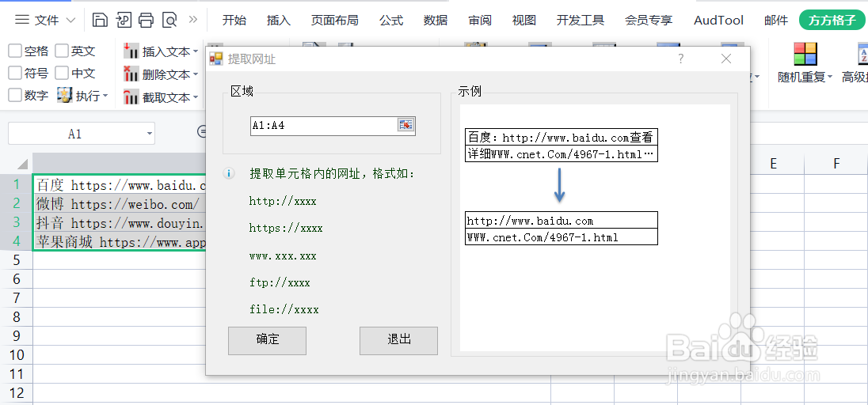
Task: Enable the 空格 checkbox
Action: [15, 51]
